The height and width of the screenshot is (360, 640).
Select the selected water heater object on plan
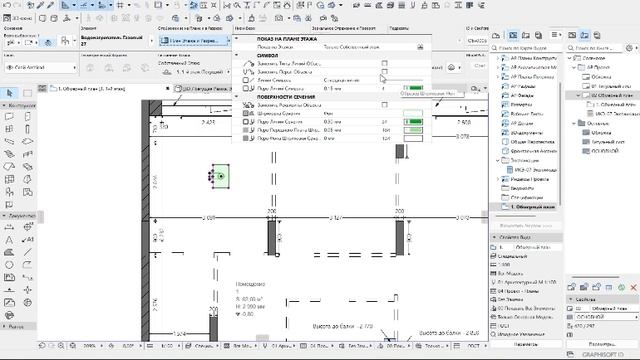pos(221,176)
